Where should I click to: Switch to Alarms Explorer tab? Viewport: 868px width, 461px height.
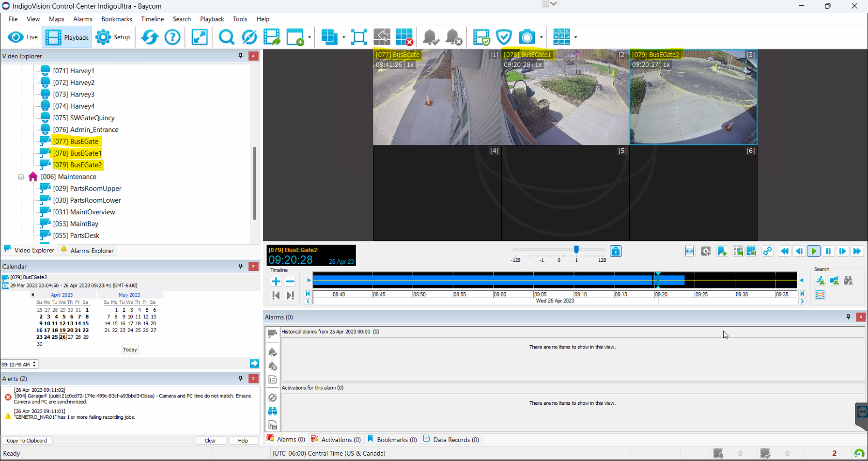click(x=87, y=251)
